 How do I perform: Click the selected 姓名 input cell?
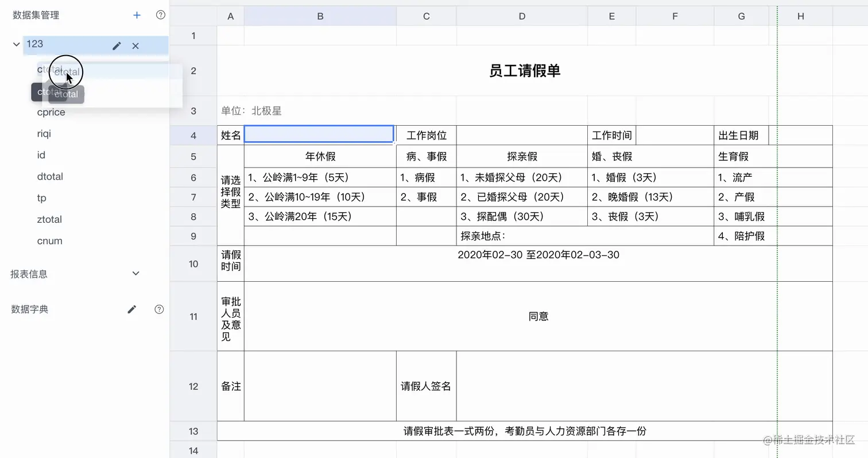coord(319,134)
